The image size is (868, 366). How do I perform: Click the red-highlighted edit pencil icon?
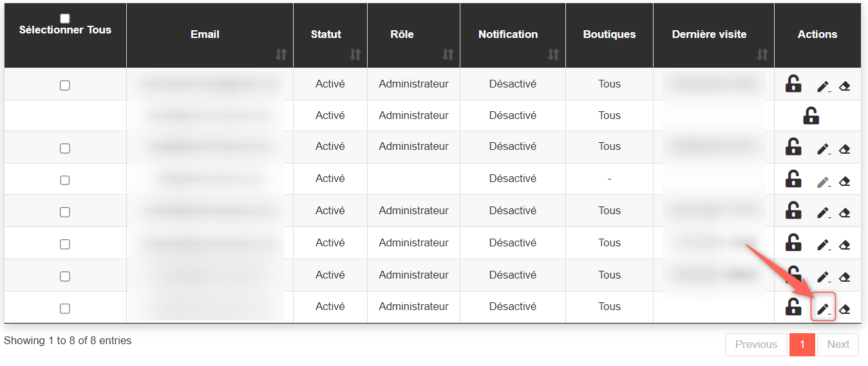[822, 309]
